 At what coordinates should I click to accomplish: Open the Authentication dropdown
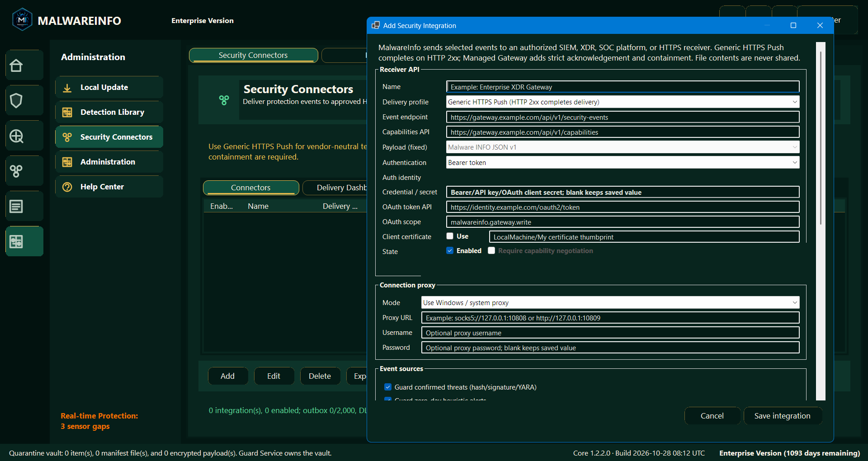pyautogui.click(x=623, y=163)
